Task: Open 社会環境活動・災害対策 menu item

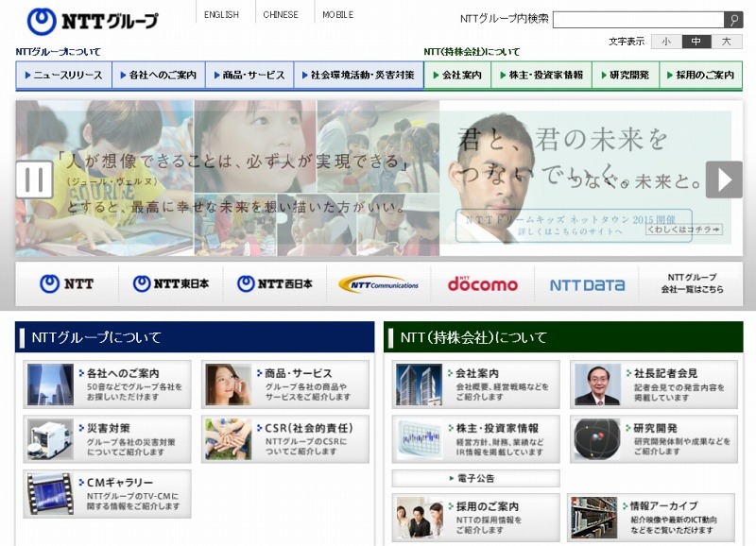Action: [x=359, y=75]
